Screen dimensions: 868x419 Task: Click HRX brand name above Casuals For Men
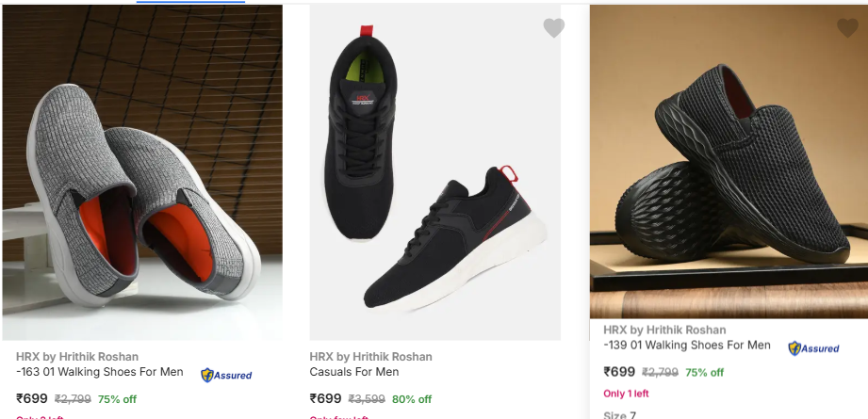(x=370, y=357)
